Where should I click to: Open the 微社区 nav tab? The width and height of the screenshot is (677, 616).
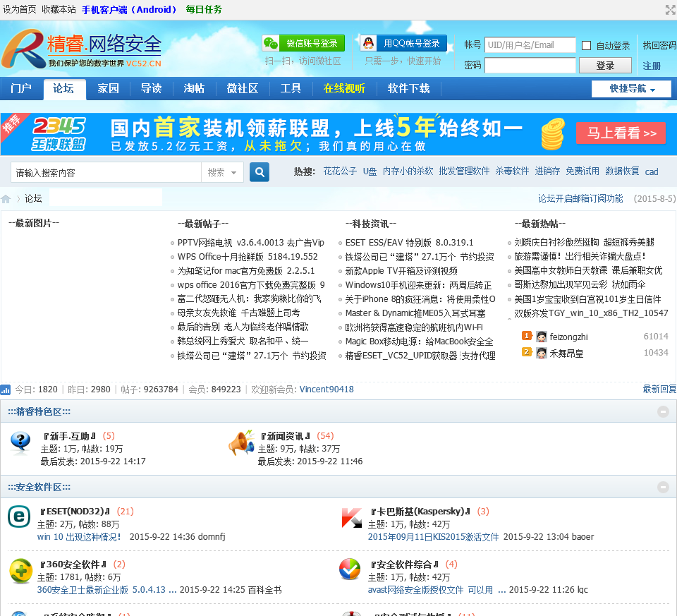click(x=242, y=89)
